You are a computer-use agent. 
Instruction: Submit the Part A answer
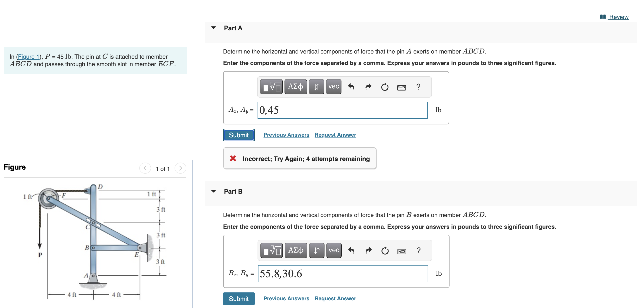239,135
